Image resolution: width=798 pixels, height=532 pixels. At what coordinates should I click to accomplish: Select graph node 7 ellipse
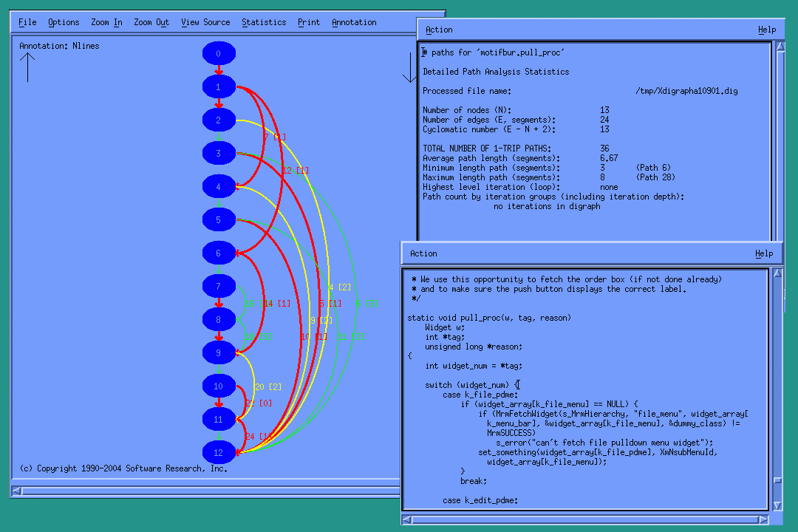(x=219, y=286)
